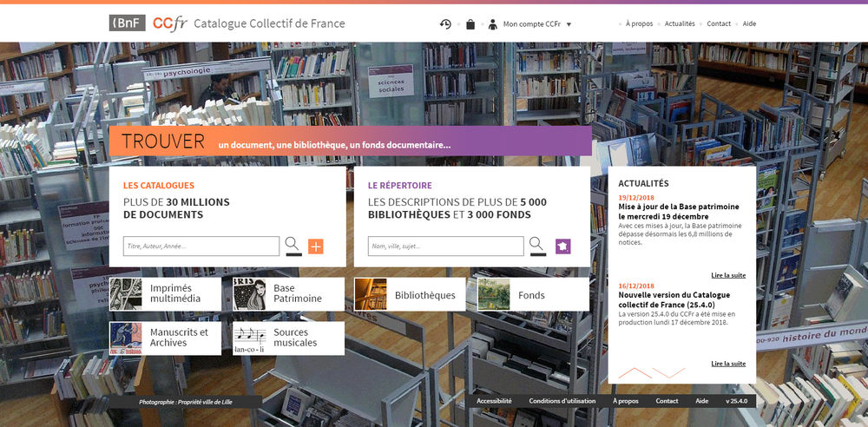Click Lire la suite for Base patrimoine news
Image resolution: width=868 pixels, height=427 pixels.
coord(727,275)
